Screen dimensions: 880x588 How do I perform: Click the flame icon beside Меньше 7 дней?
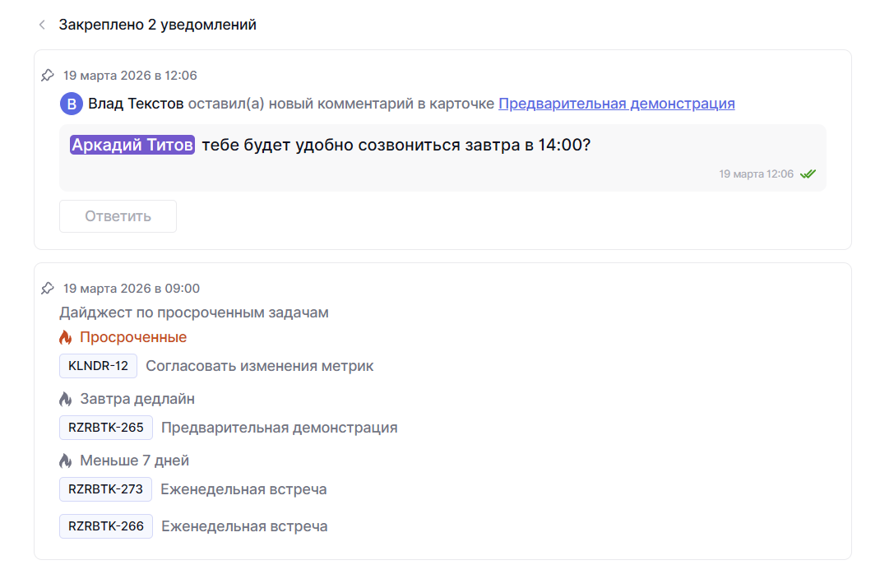66,461
